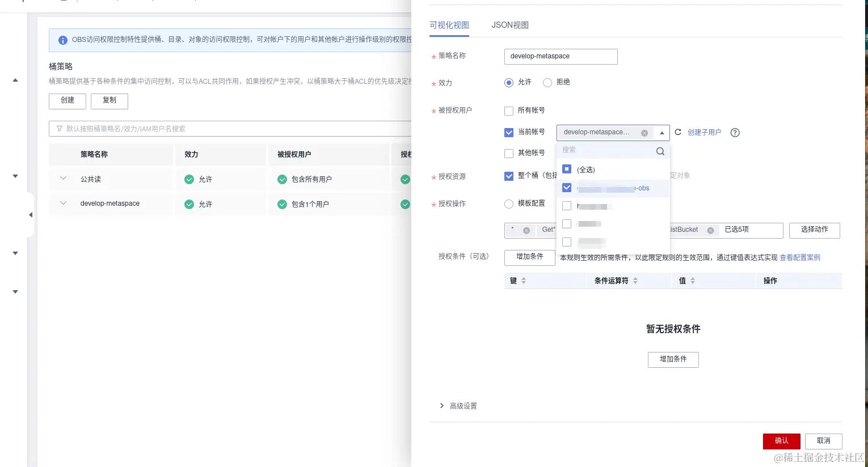
Task: Sort the 键 column
Action: [x=524, y=281]
